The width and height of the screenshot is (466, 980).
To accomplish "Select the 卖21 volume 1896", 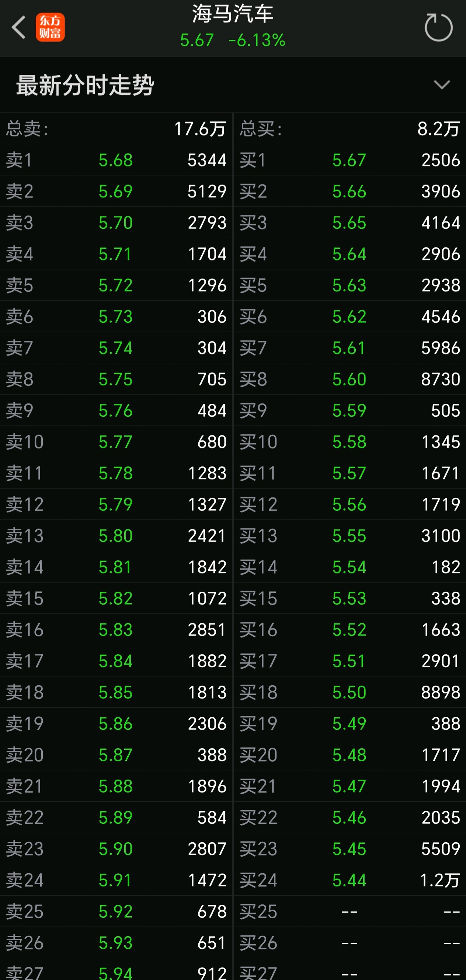I will [207, 786].
